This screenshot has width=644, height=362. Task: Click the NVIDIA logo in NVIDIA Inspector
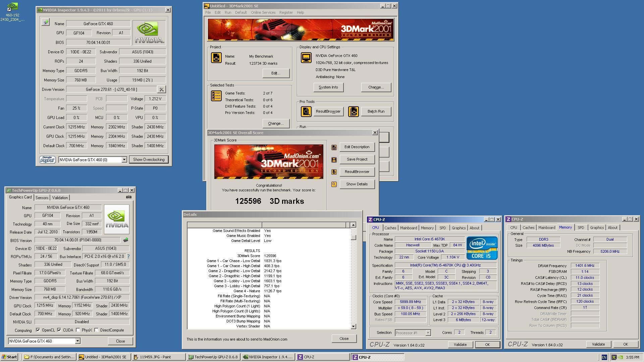click(x=149, y=33)
